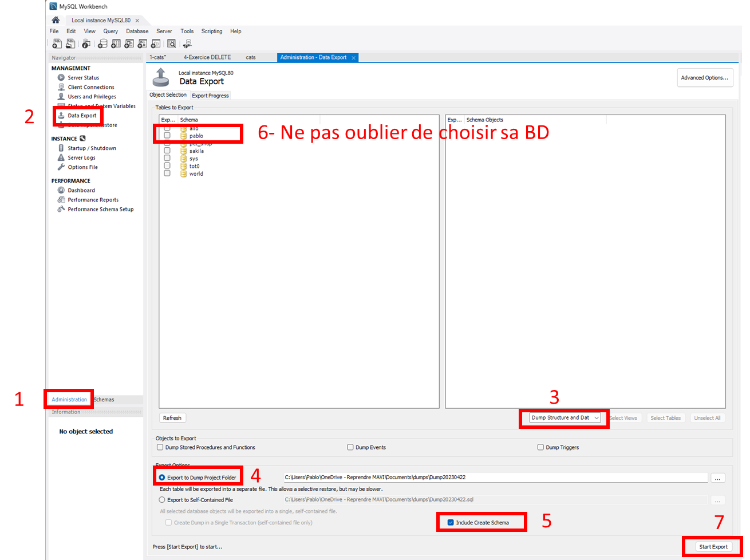Open the Dump Structure and Data dropdown

[x=565, y=418]
